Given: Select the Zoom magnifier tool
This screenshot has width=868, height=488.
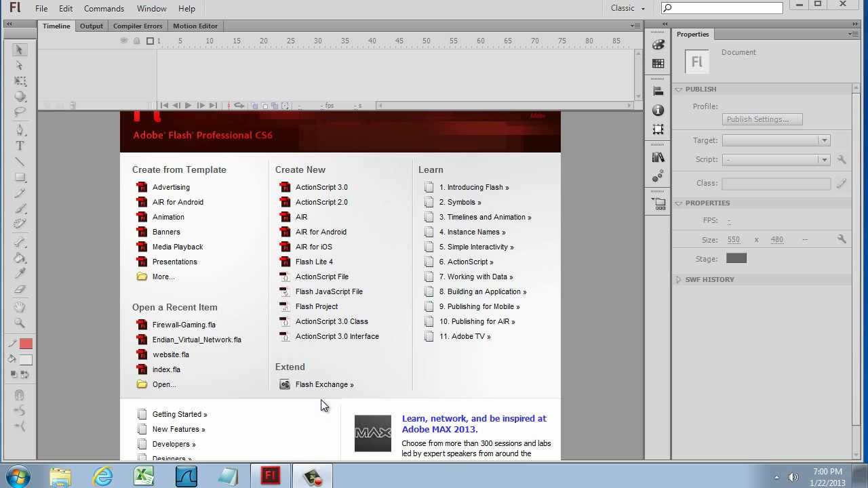Looking at the screenshot, I should (x=20, y=323).
